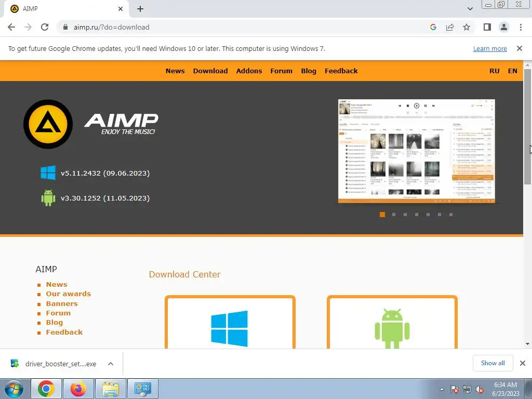Click the Learn more link
The image size is (532, 399).
(490, 48)
